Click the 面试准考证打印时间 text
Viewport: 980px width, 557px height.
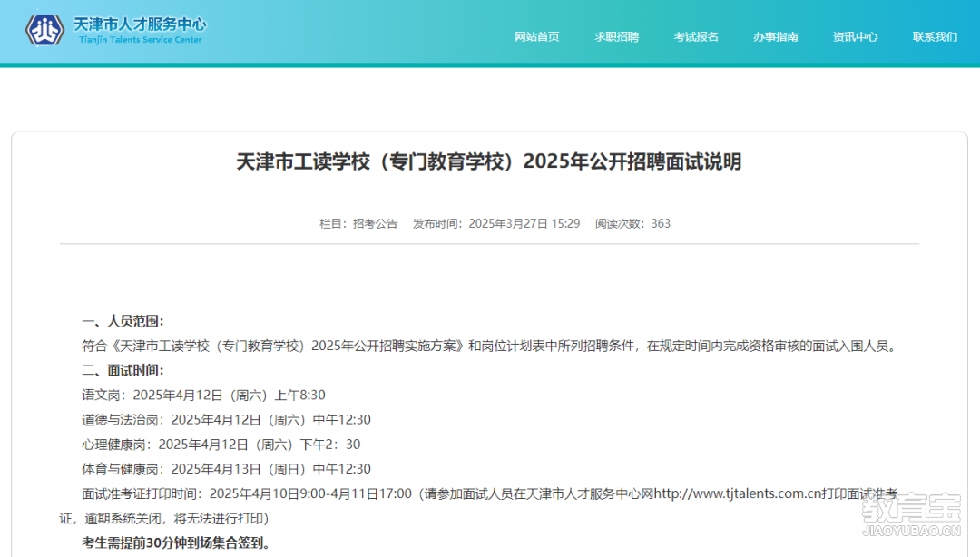pyautogui.click(x=142, y=493)
